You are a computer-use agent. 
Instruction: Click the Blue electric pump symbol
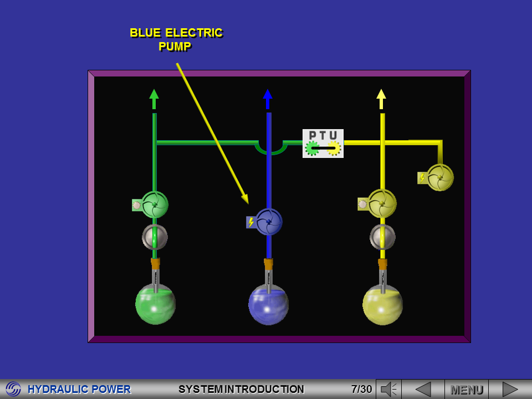(x=269, y=221)
